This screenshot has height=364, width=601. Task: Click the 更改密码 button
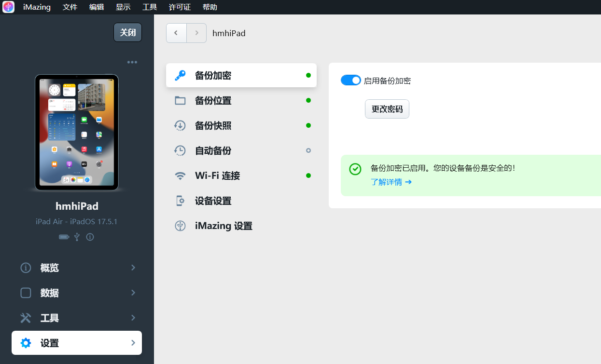[x=387, y=109]
